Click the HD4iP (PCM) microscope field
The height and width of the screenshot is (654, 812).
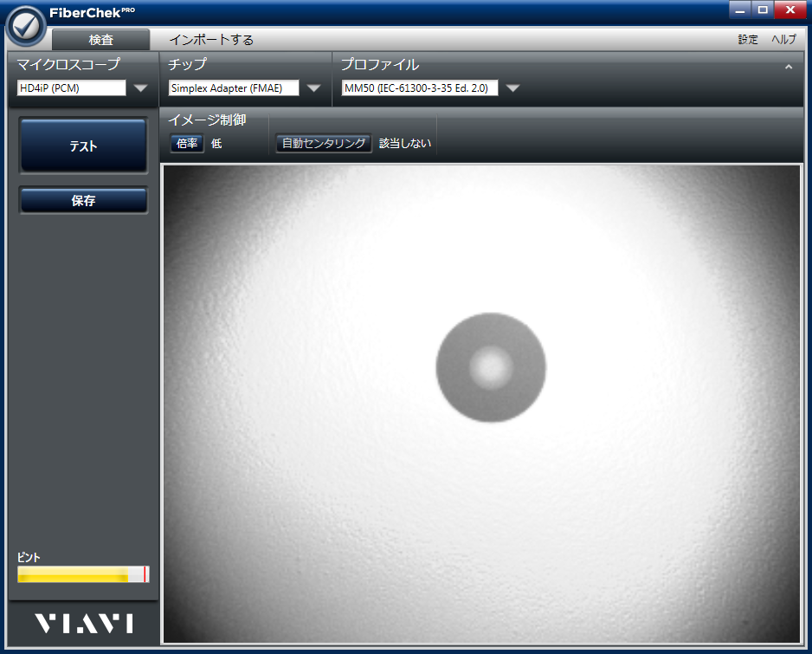click(x=72, y=88)
